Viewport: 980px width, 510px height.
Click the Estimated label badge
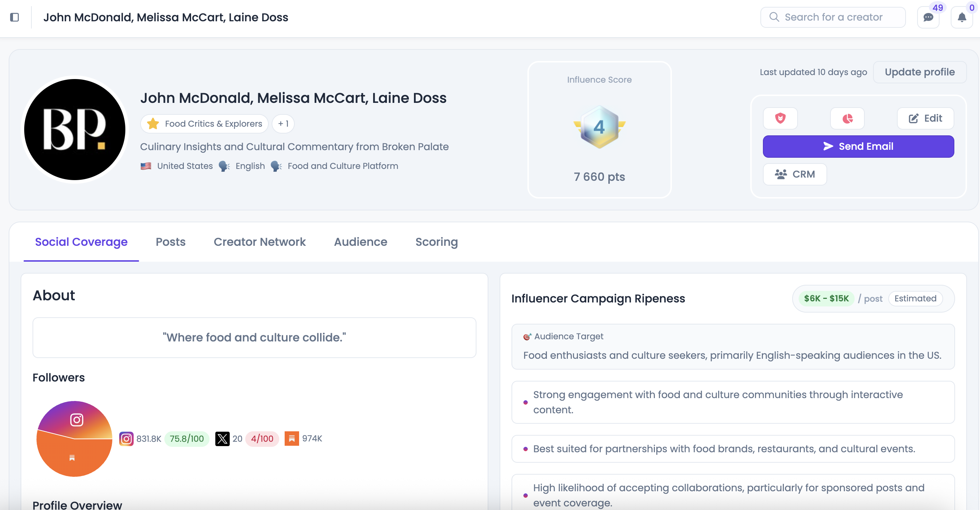pos(915,298)
